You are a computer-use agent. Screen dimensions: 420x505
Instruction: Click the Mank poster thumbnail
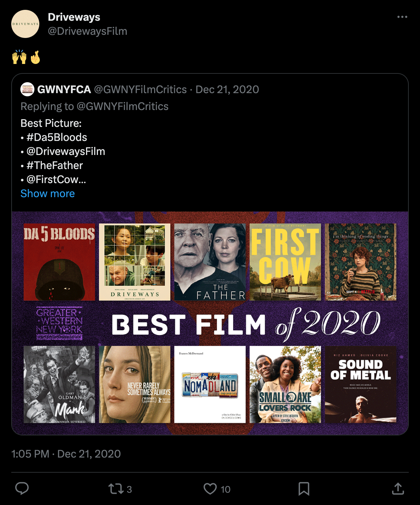(59, 384)
